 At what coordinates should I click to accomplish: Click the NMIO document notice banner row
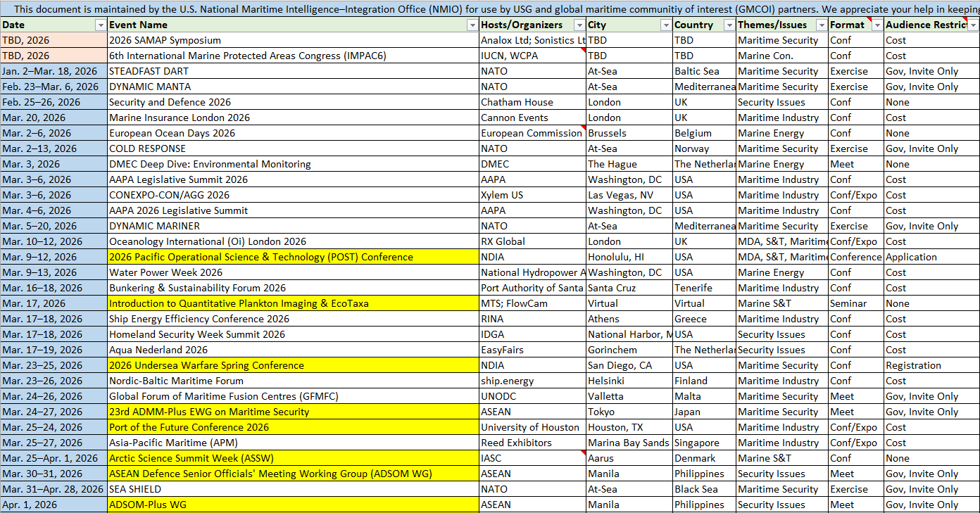(490, 9)
